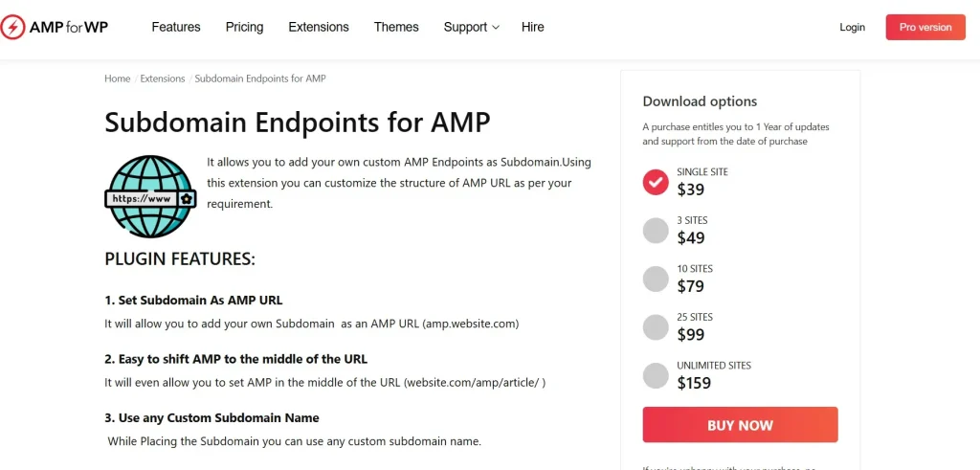Open the Hire page
Image resolution: width=980 pixels, height=470 pixels.
click(x=533, y=27)
